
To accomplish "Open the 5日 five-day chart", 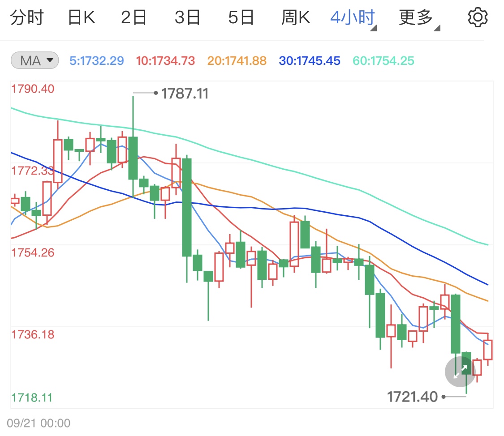I will pyautogui.click(x=241, y=17).
